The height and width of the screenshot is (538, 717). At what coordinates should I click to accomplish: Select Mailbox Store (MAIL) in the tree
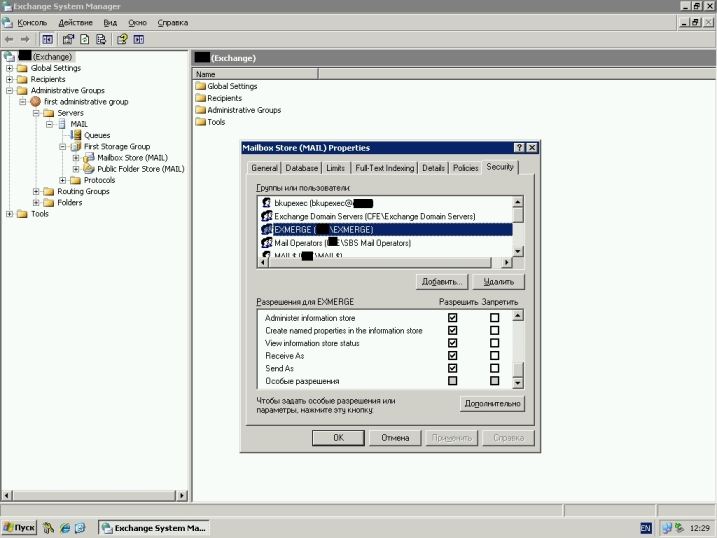coord(132,158)
